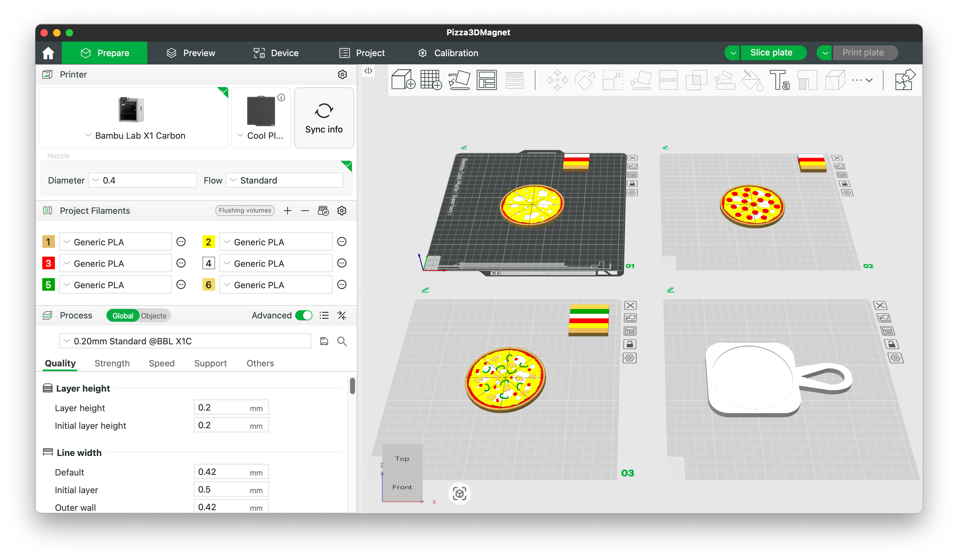Screen dimensions: 958x560
Task: Select the Move tool
Action: 557,80
